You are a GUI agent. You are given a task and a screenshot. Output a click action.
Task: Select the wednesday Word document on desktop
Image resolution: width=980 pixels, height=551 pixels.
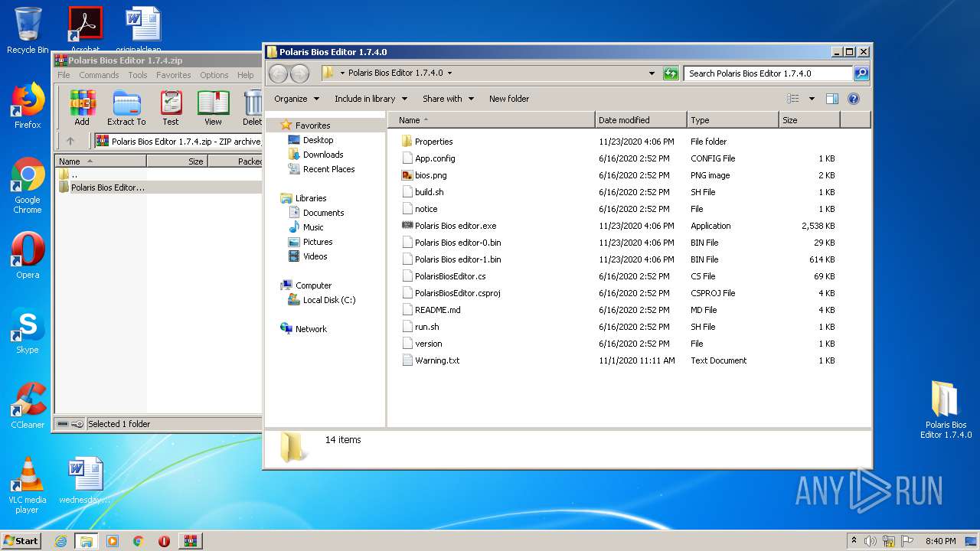click(x=85, y=481)
